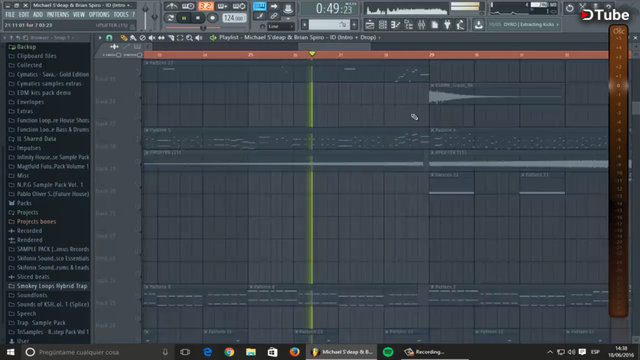Open the piano roll icon

tap(395, 25)
